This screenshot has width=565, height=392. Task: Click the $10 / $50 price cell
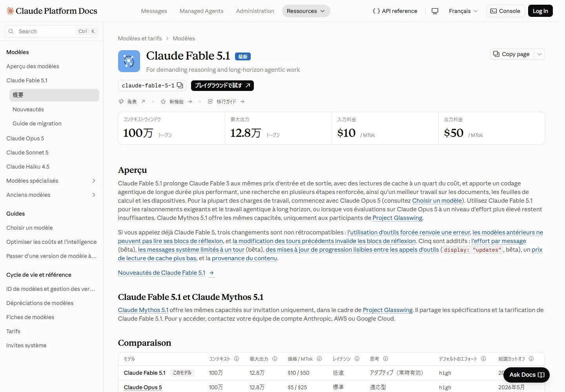[x=299, y=373]
